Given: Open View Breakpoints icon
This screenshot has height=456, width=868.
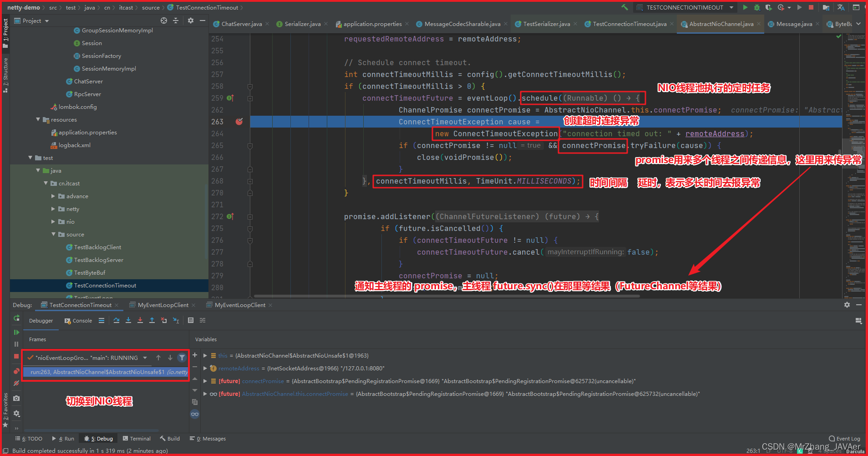Looking at the screenshot, I should (16, 371).
